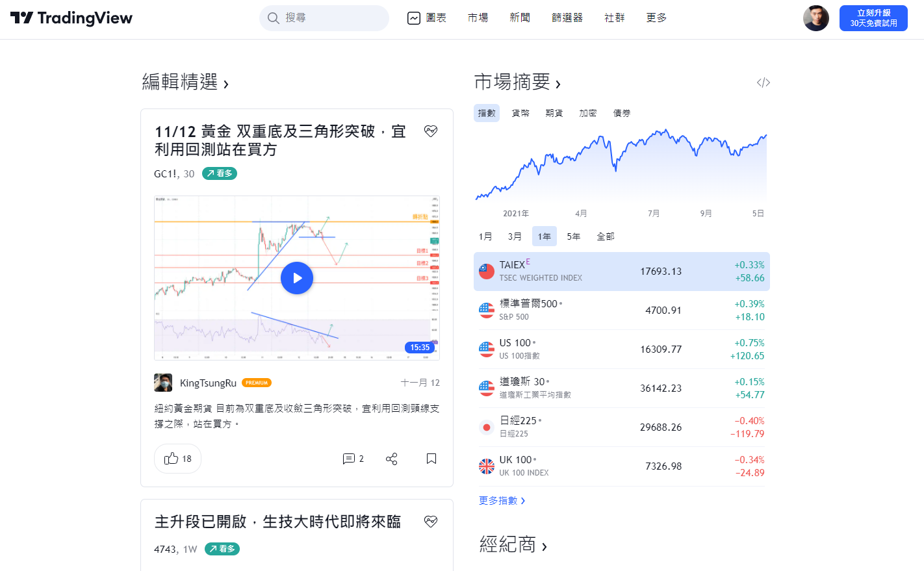This screenshot has height=571, width=924.
Task: Open the user profile avatar
Action: click(x=816, y=18)
